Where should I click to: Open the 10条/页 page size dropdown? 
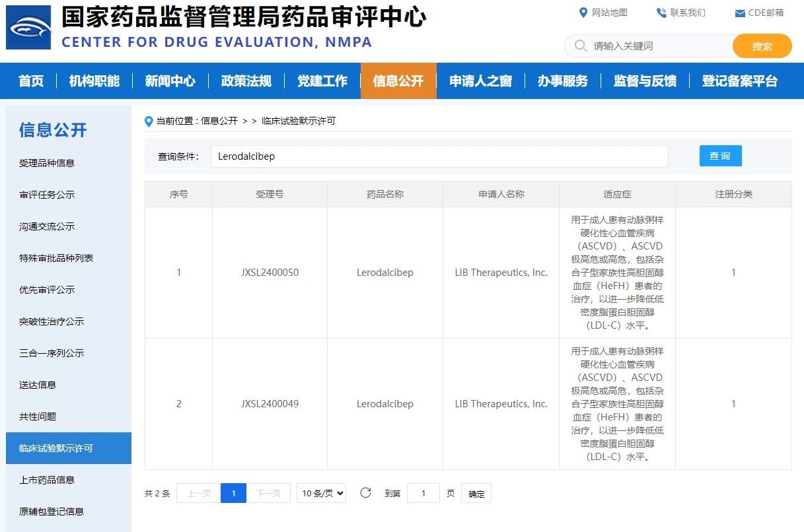[x=321, y=493]
